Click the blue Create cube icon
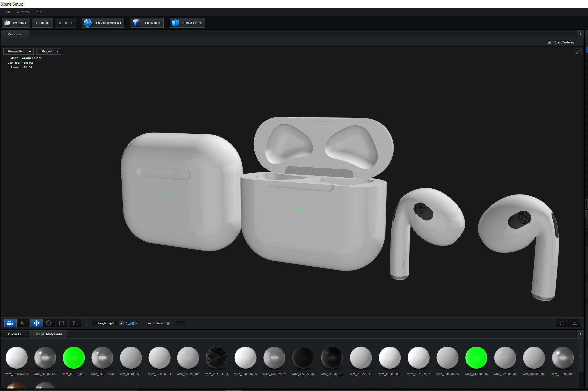 pyautogui.click(x=175, y=23)
